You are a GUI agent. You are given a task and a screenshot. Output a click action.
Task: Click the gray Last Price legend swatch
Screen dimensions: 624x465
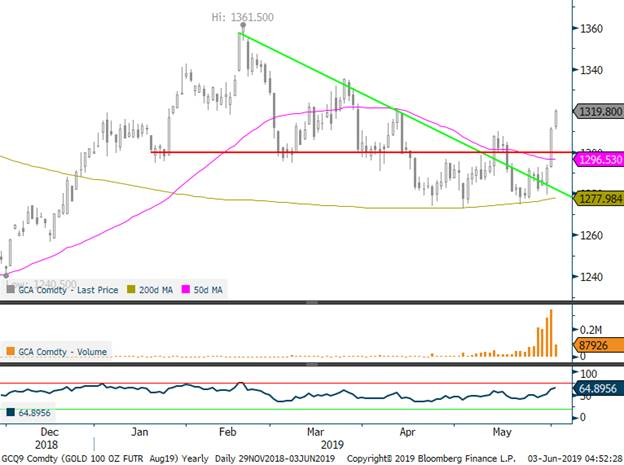(x=11, y=289)
